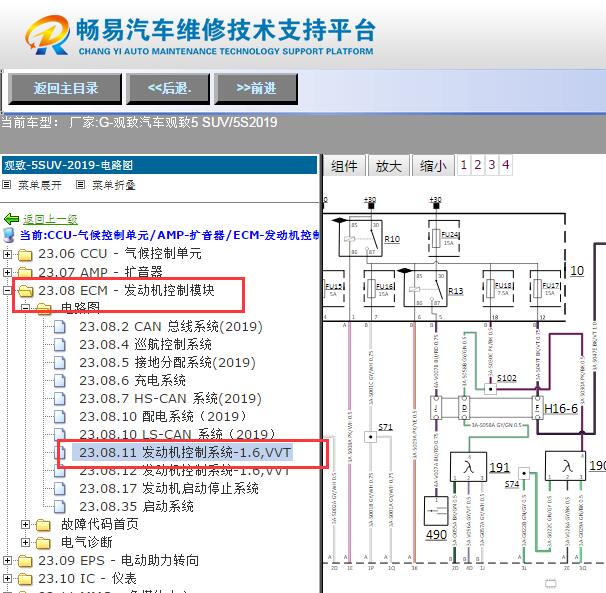This screenshot has height=593, width=606.
Task: Click the document icon beside 23.08.2 CAN 总线系统
Action: 60,327
